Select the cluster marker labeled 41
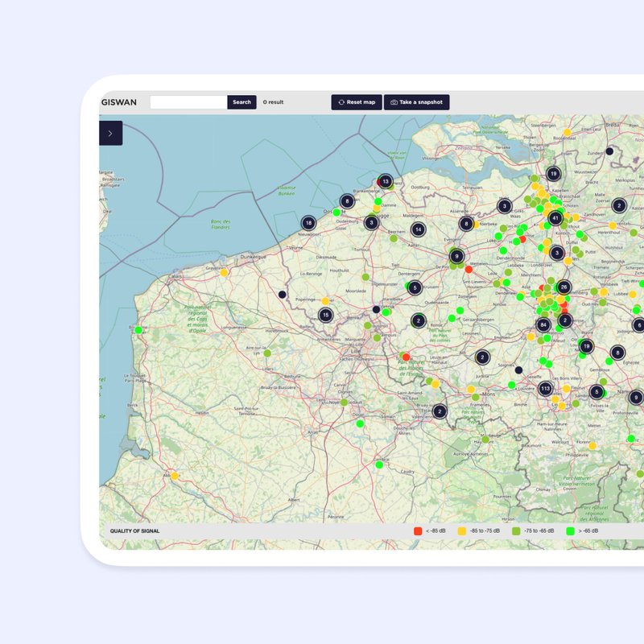This screenshot has width=644, height=644. (x=555, y=218)
